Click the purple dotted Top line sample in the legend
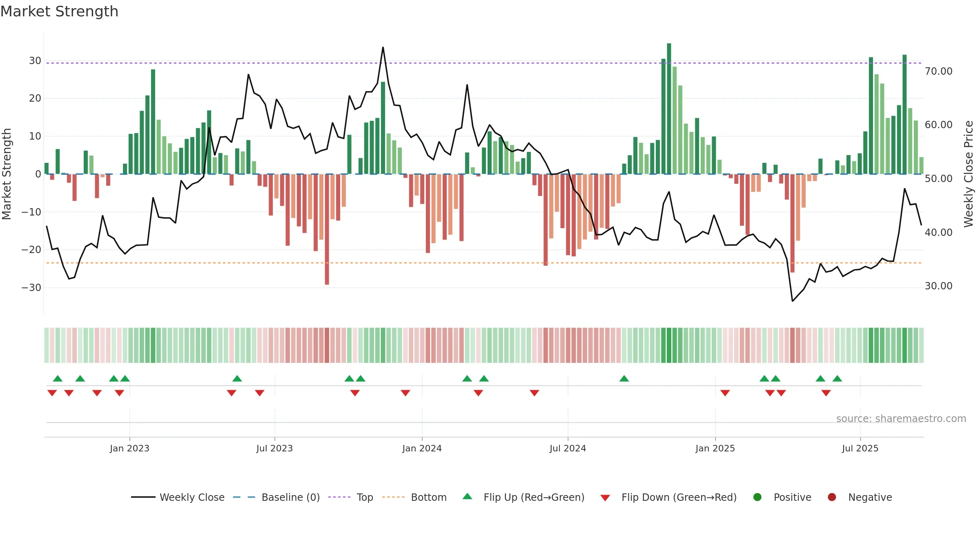Screen dimensions: 980x551 pyautogui.click(x=339, y=497)
